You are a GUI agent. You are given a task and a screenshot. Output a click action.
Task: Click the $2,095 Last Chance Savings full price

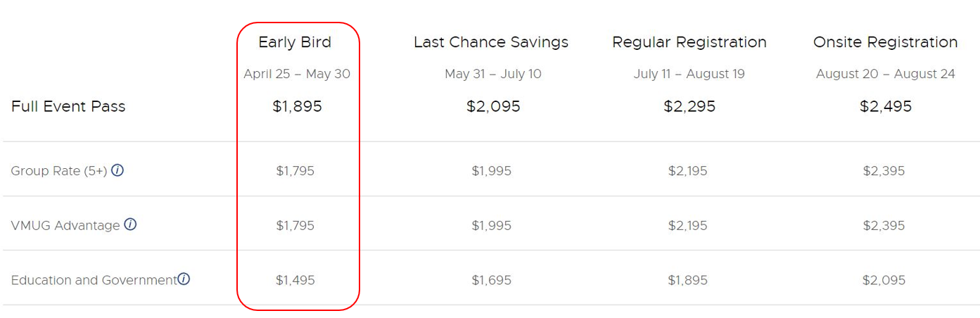493,106
